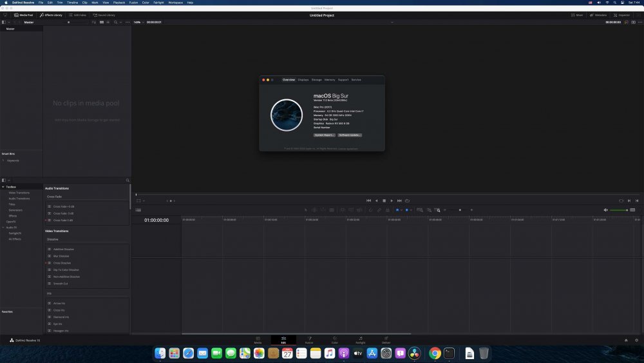Click the 01:00:00:00 timecode field
This screenshot has width=644, height=363.
click(156, 221)
